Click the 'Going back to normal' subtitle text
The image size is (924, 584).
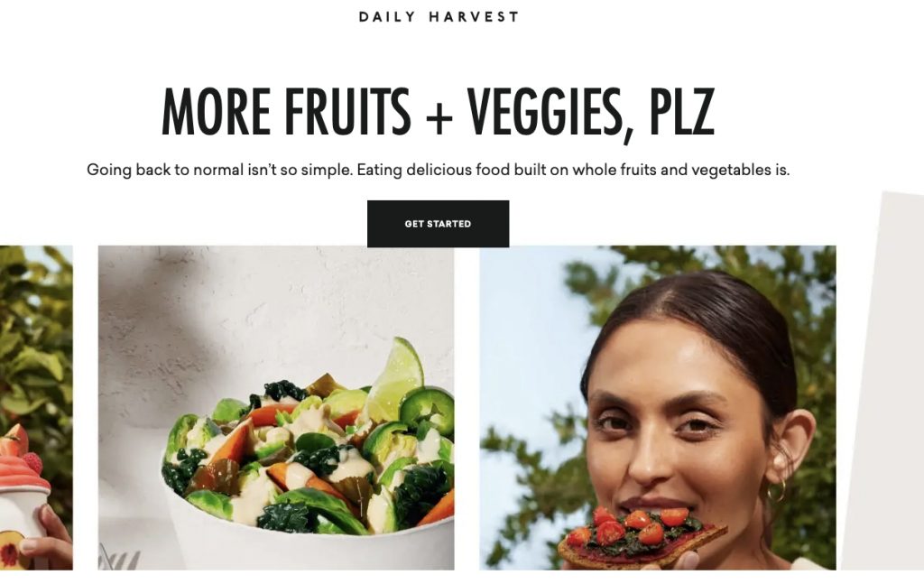coord(438,170)
